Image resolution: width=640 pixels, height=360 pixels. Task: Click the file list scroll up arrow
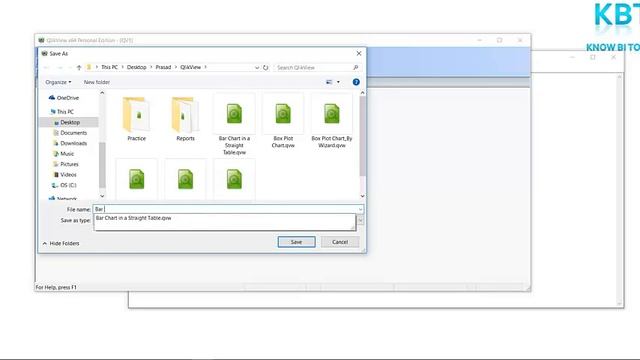(362, 93)
